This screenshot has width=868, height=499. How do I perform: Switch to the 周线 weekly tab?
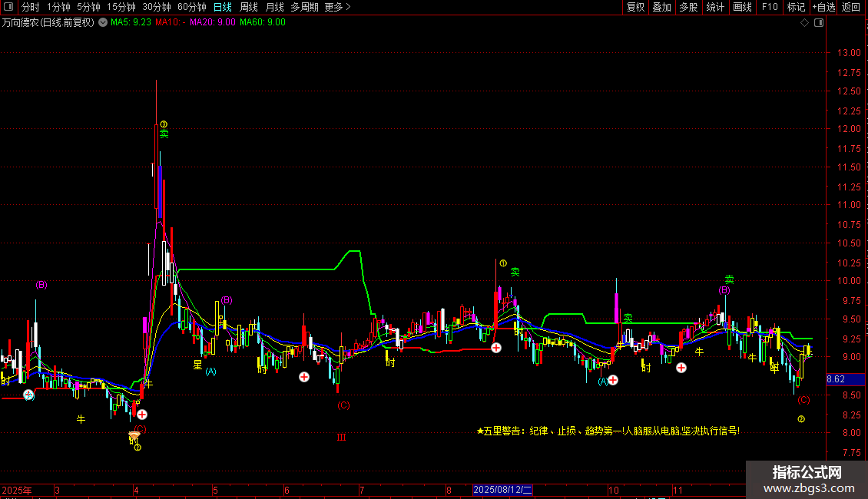[249, 7]
